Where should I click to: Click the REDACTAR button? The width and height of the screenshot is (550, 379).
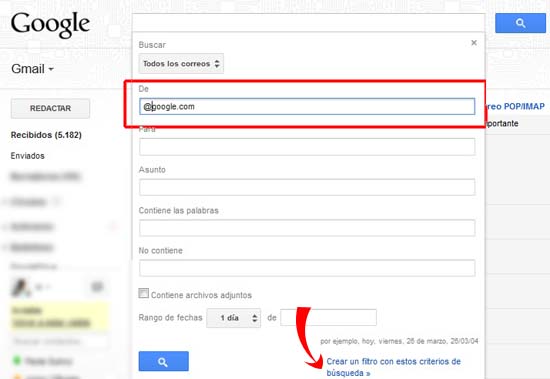coord(50,108)
